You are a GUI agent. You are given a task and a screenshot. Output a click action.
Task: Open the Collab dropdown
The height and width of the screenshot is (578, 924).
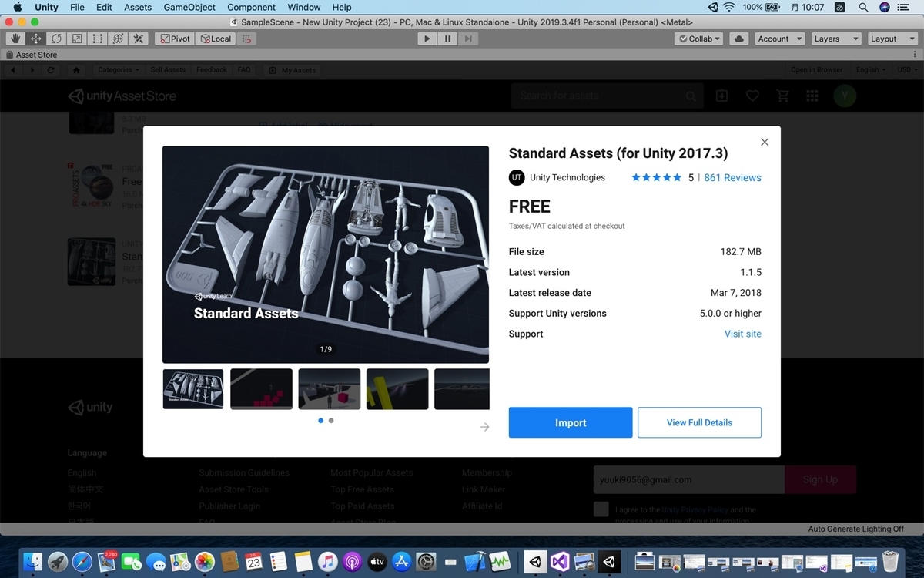[x=698, y=39]
